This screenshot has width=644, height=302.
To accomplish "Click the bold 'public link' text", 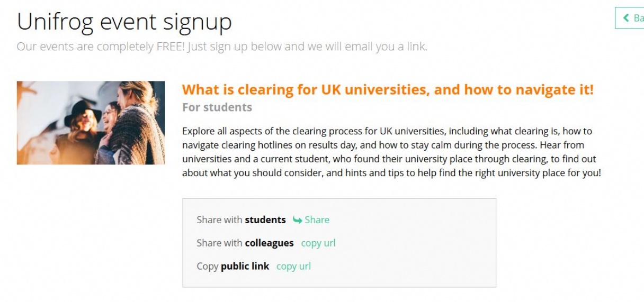I will tap(245, 266).
